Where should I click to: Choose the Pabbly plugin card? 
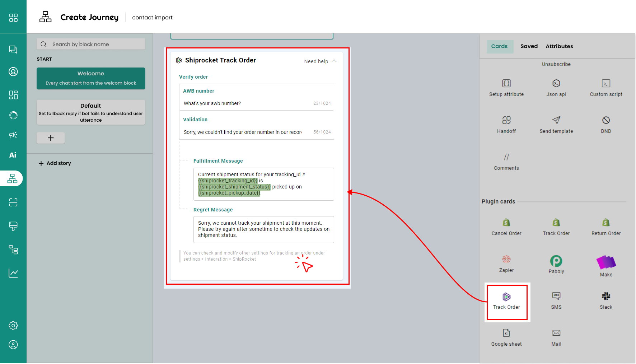[556, 264]
